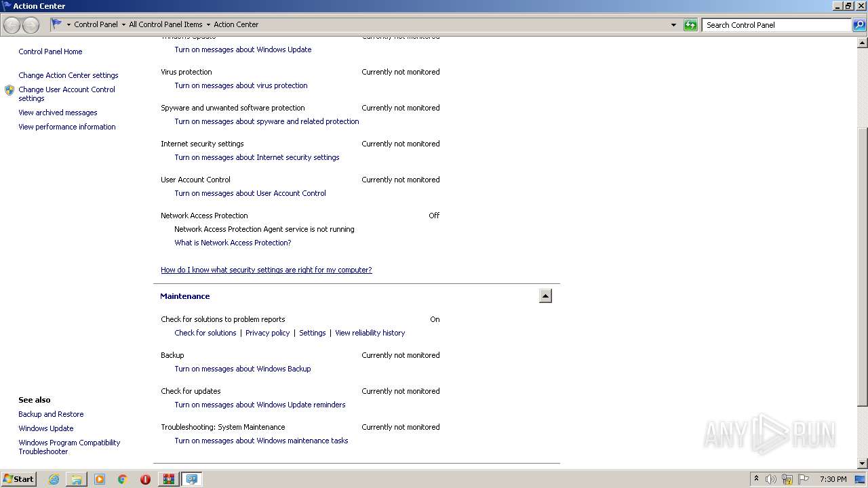
Task: Click Check for solutions to problem reports label
Action: pyautogui.click(x=223, y=319)
